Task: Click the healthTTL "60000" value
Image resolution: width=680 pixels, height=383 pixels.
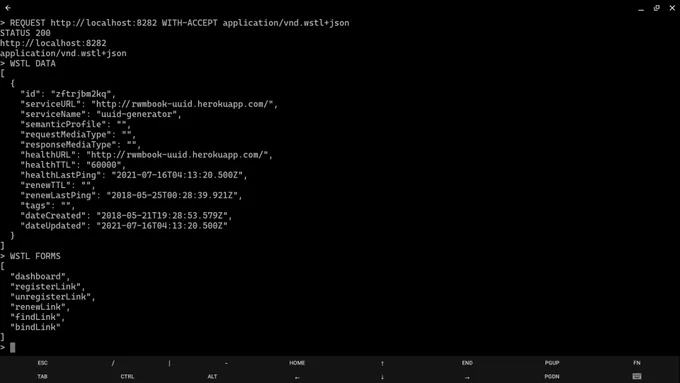Action: click(104, 165)
